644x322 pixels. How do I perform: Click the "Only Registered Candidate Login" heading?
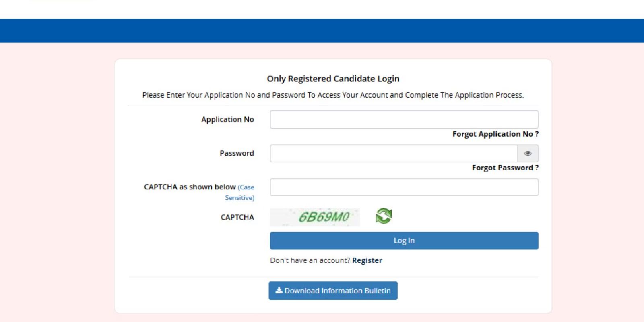(x=333, y=79)
